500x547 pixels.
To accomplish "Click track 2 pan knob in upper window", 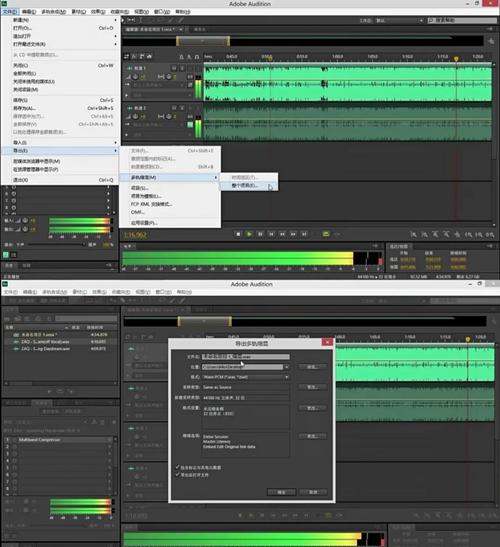I will [x=169, y=116].
